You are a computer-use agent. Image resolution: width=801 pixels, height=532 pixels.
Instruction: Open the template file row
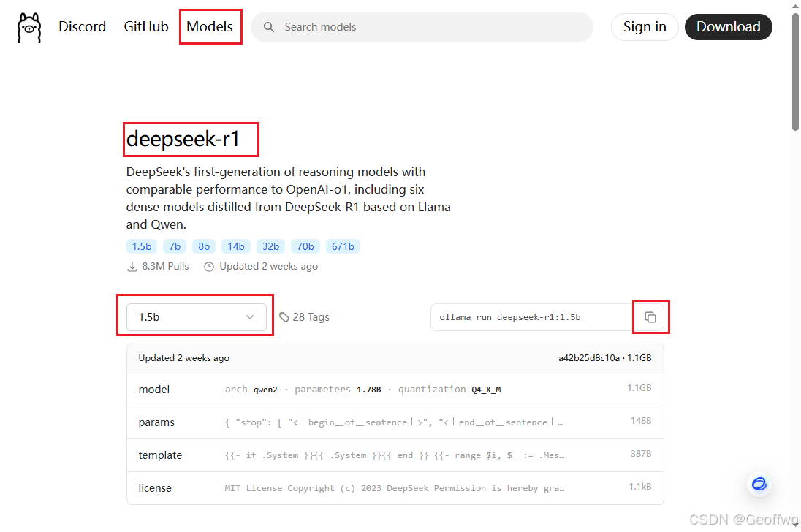click(395, 455)
